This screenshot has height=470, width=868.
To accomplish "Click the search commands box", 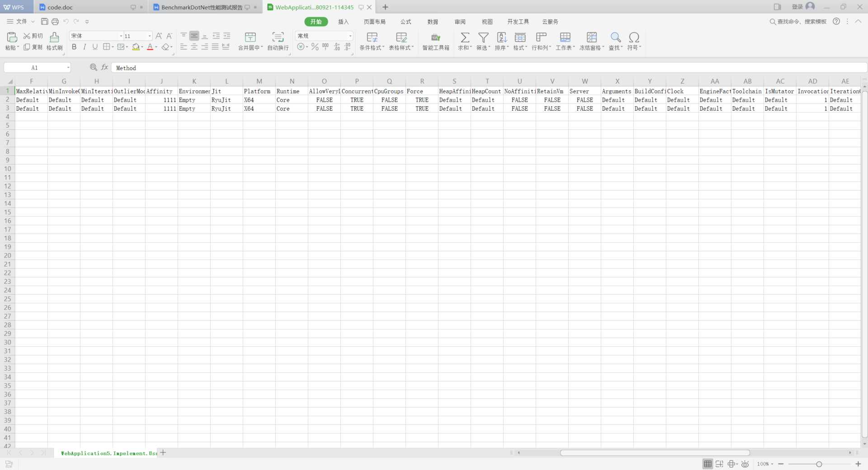I will point(798,21).
